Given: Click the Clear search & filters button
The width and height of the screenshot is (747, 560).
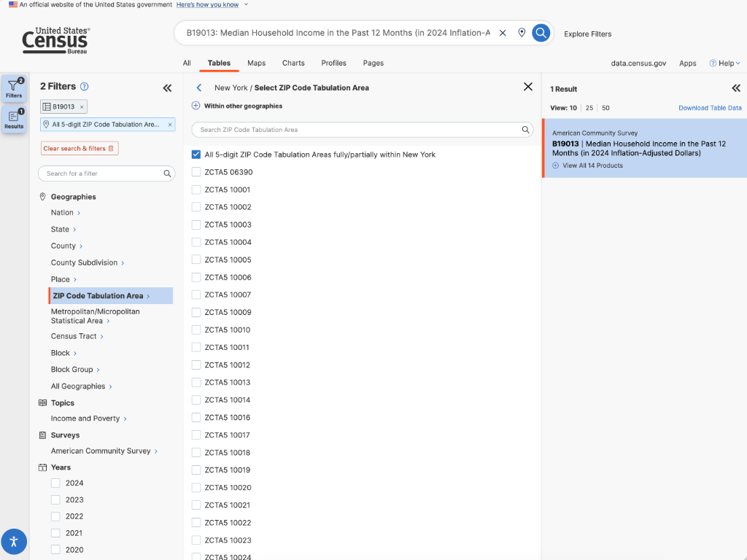Looking at the screenshot, I should (x=80, y=149).
